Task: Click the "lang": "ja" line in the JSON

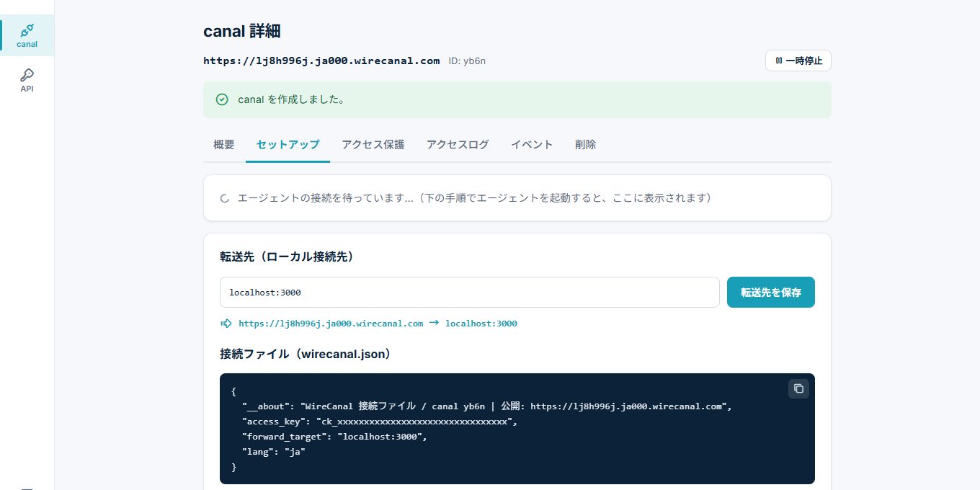Action: [274, 452]
